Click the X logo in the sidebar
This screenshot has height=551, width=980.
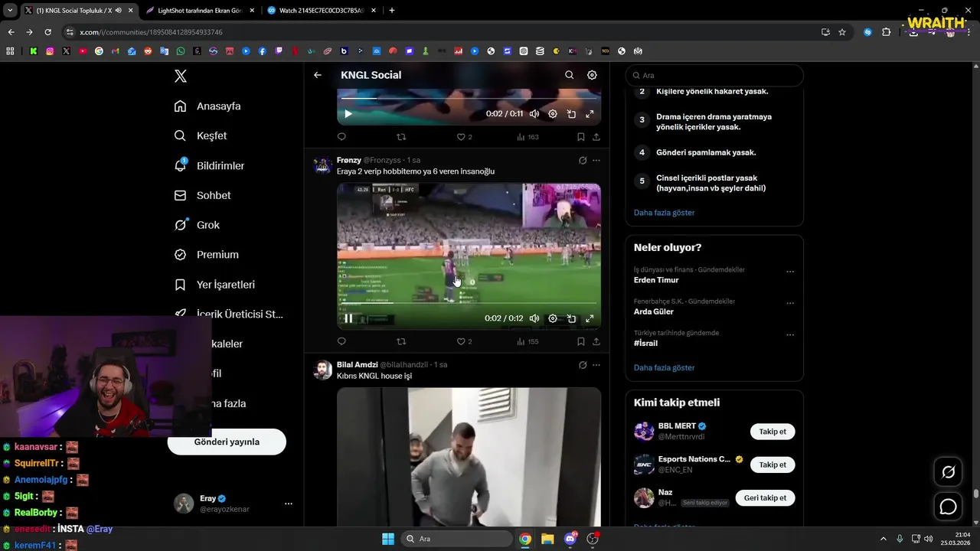(x=181, y=76)
